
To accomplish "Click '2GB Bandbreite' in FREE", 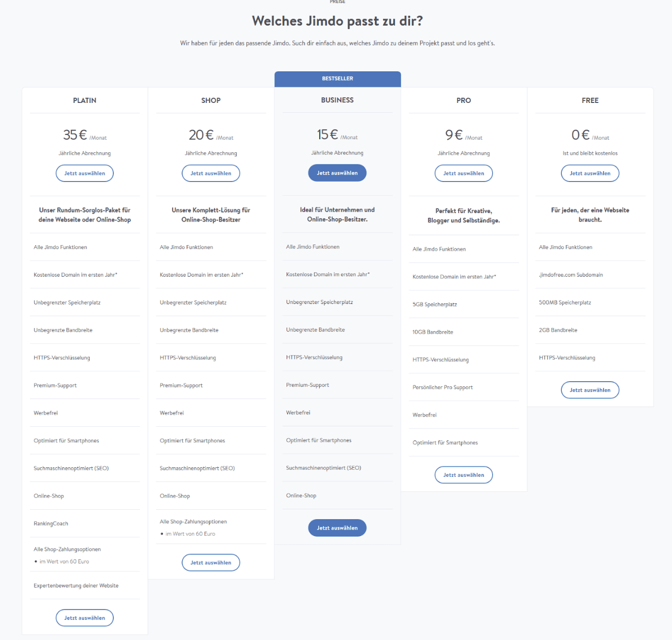I will (558, 330).
